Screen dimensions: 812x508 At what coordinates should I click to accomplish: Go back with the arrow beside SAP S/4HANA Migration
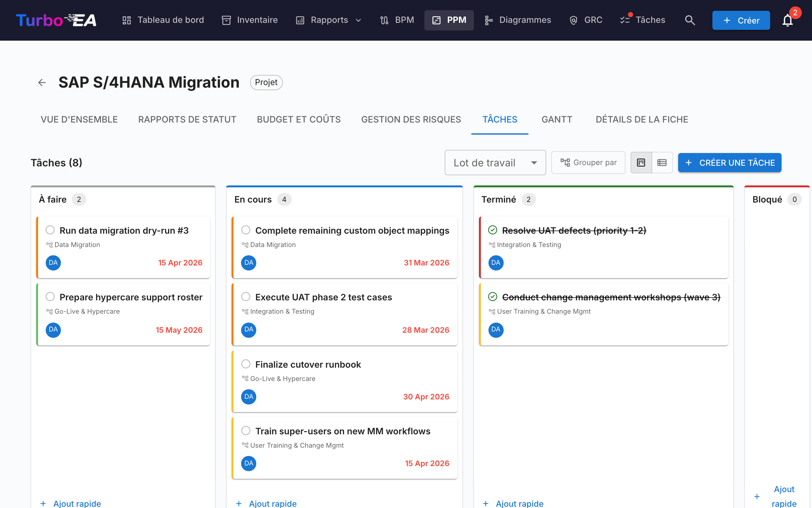point(42,82)
